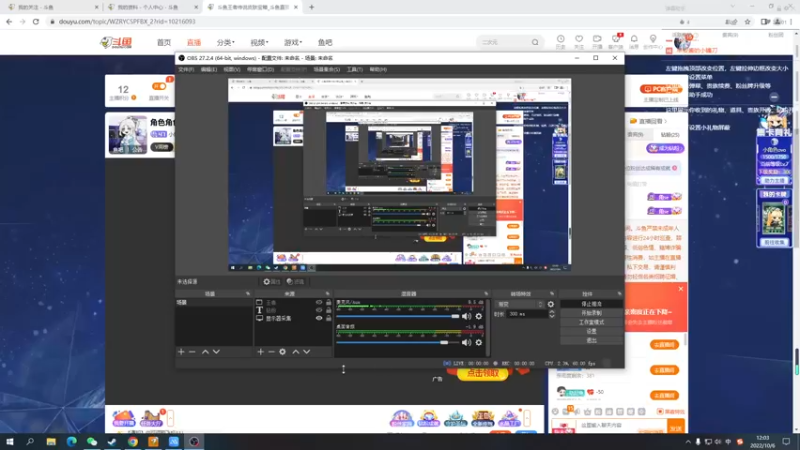800x450 pixels.
Task: Remove selected source using minus icon
Action: pyautogui.click(x=271, y=352)
